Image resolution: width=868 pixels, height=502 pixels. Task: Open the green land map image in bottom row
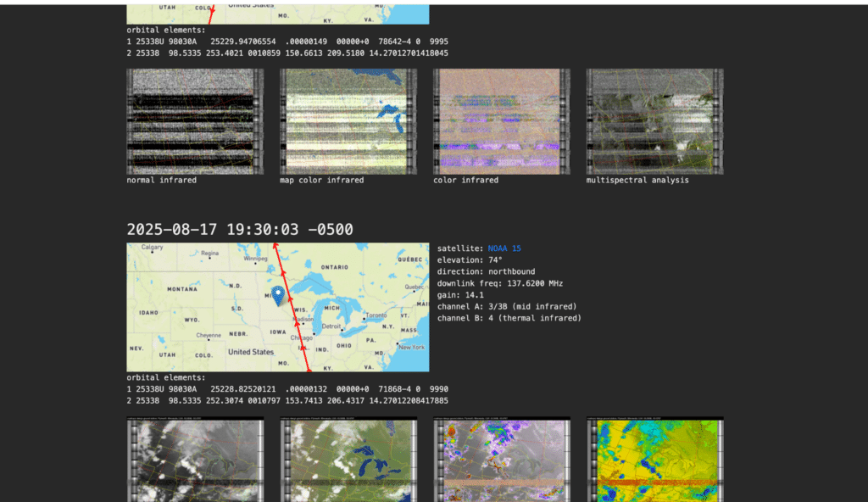[348, 460]
